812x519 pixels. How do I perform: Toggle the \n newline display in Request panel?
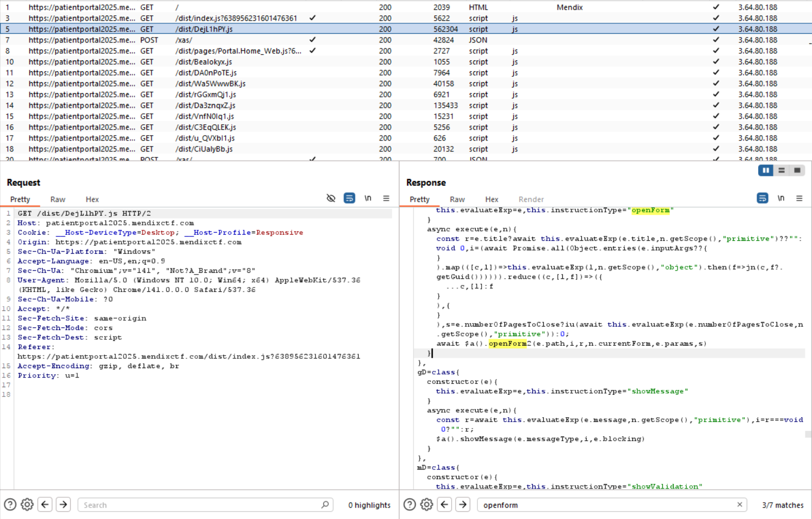point(368,198)
